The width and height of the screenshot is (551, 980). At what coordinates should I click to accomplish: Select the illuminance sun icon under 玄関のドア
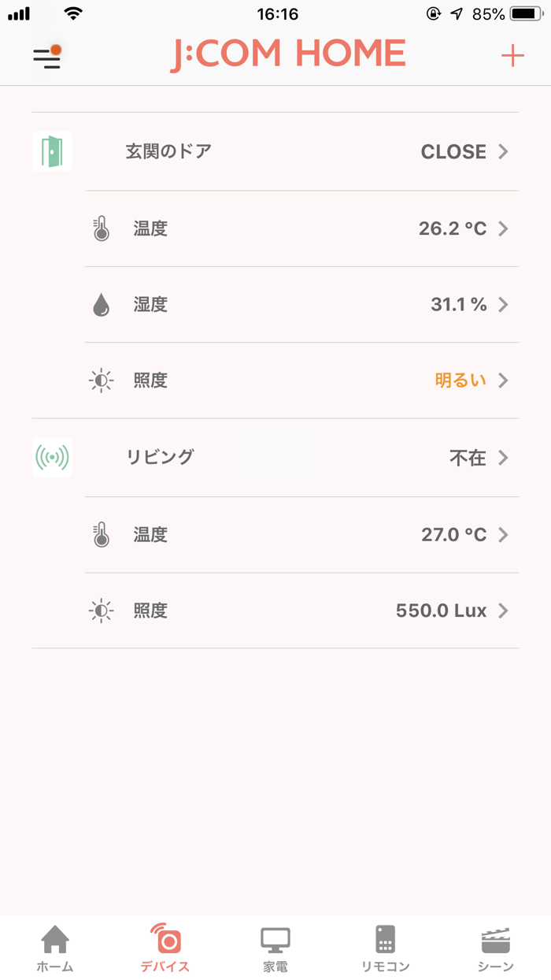tap(101, 380)
